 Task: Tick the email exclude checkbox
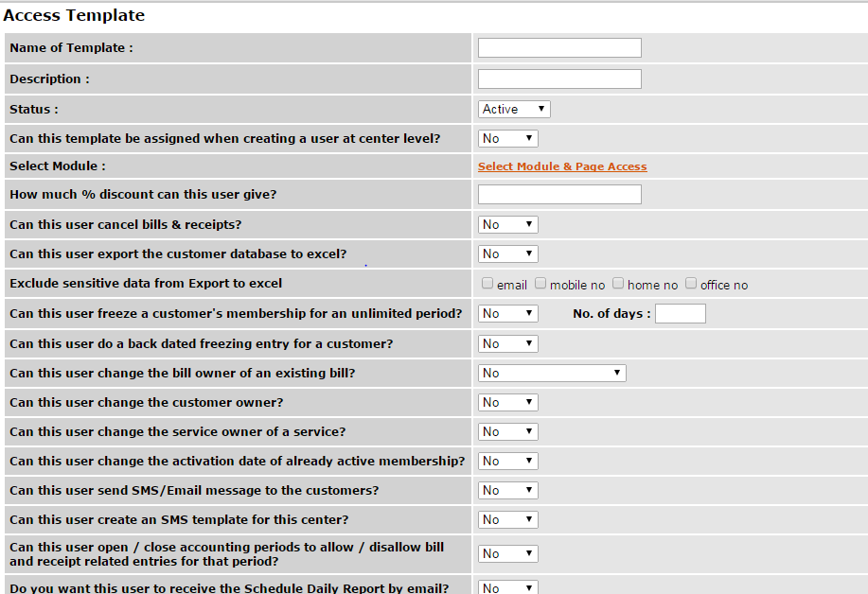[487, 283]
